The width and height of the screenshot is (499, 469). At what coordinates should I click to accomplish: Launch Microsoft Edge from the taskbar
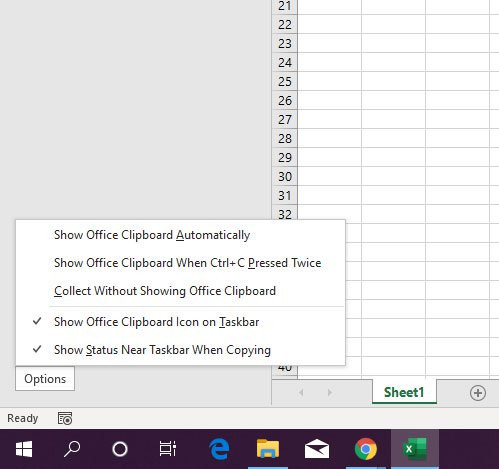coord(219,449)
